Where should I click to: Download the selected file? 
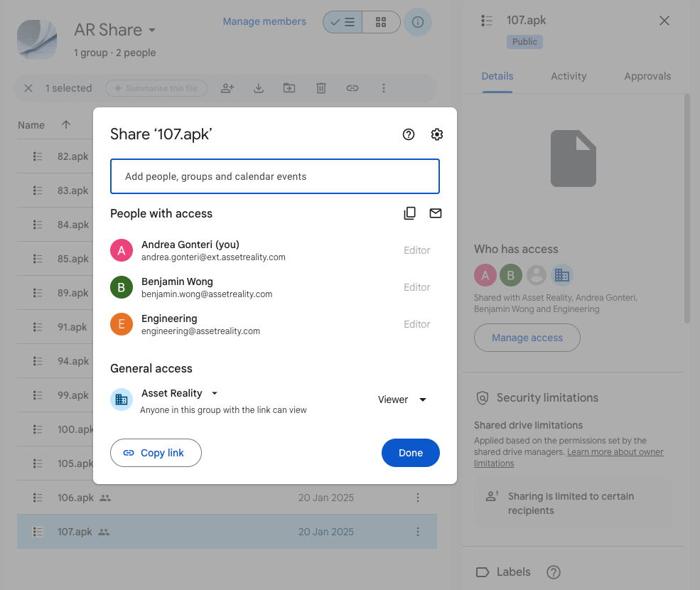pos(259,88)
